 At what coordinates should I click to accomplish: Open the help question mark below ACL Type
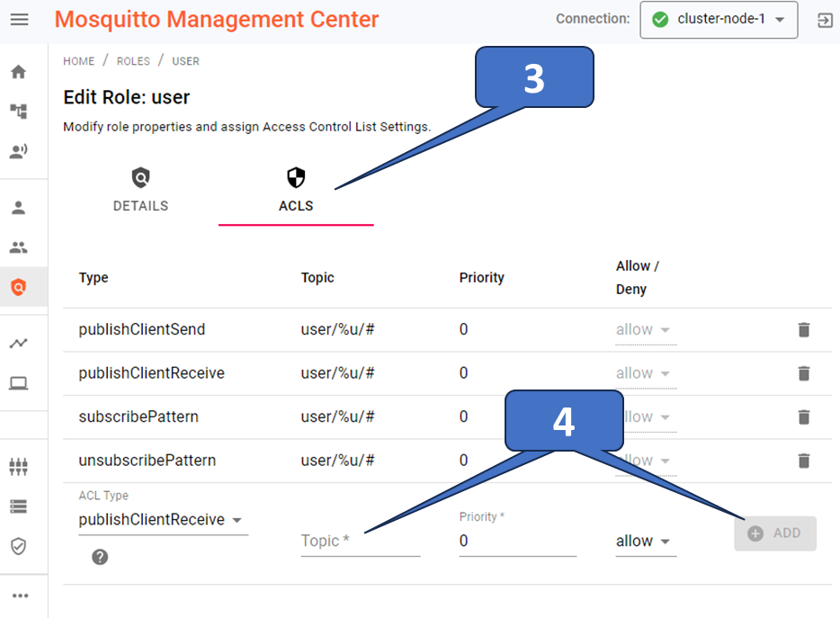pos(100,557)
